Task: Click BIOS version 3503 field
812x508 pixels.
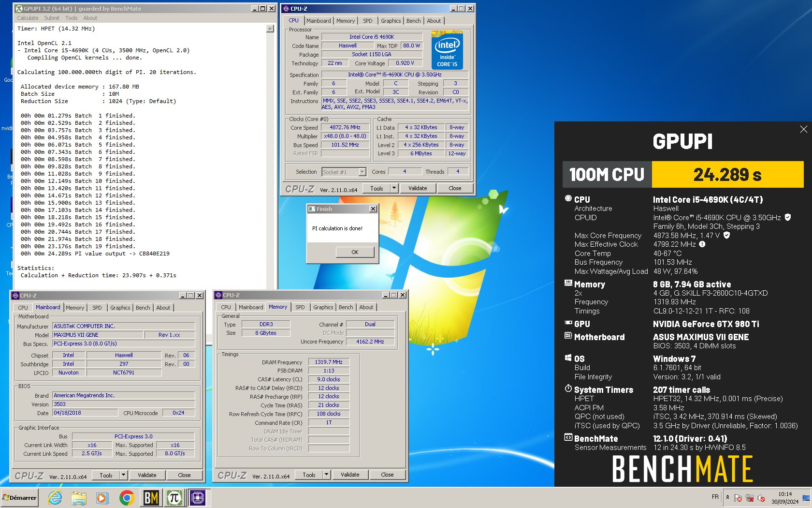Action: point(124,404)
